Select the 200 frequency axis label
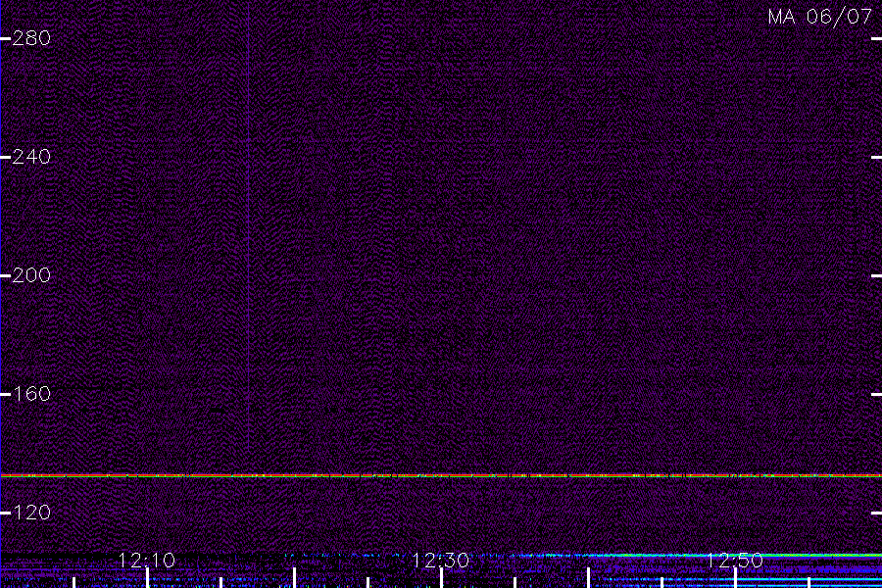This screenshot has height=588, width=882. [31, 275]
